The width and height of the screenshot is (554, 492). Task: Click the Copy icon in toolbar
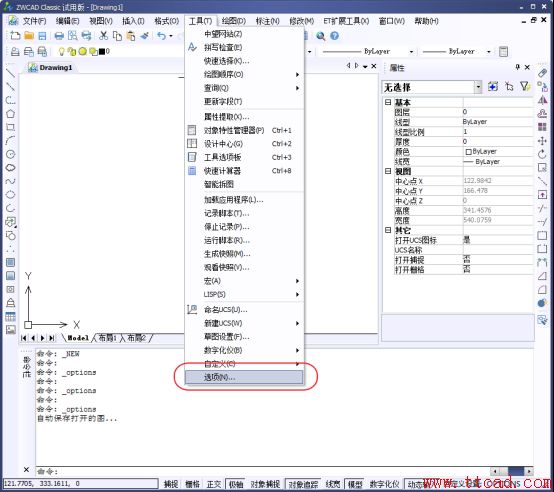(117, 36)
